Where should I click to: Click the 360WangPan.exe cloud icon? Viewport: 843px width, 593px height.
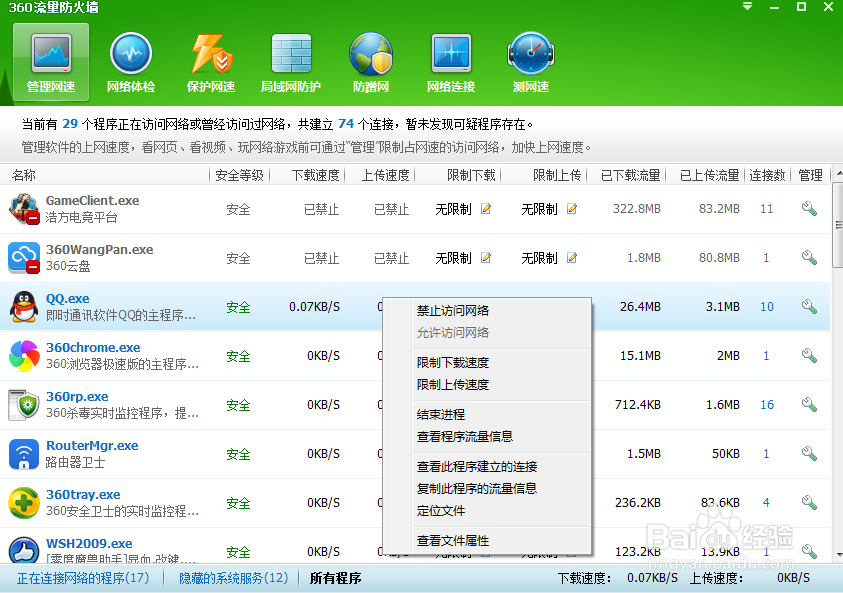pyautogui.click(x=24, y=258)
